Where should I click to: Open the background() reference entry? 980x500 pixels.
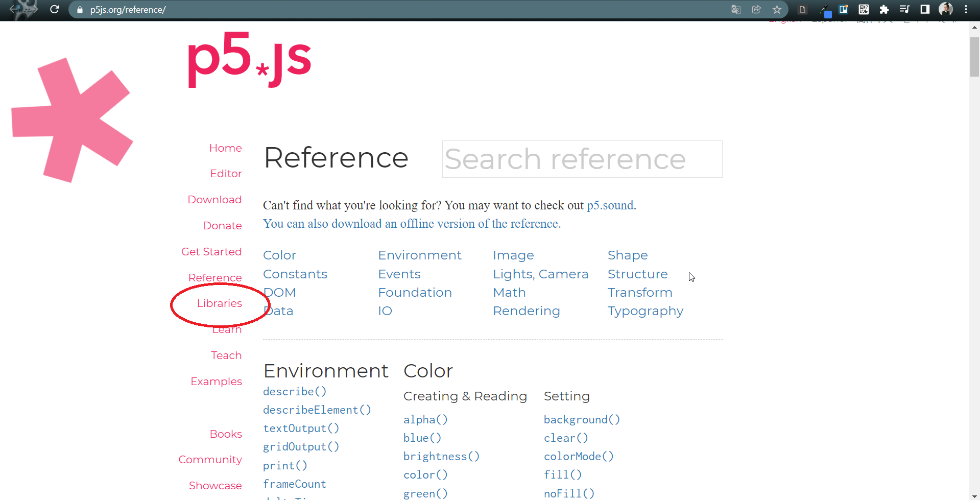(x=582, y=420)
